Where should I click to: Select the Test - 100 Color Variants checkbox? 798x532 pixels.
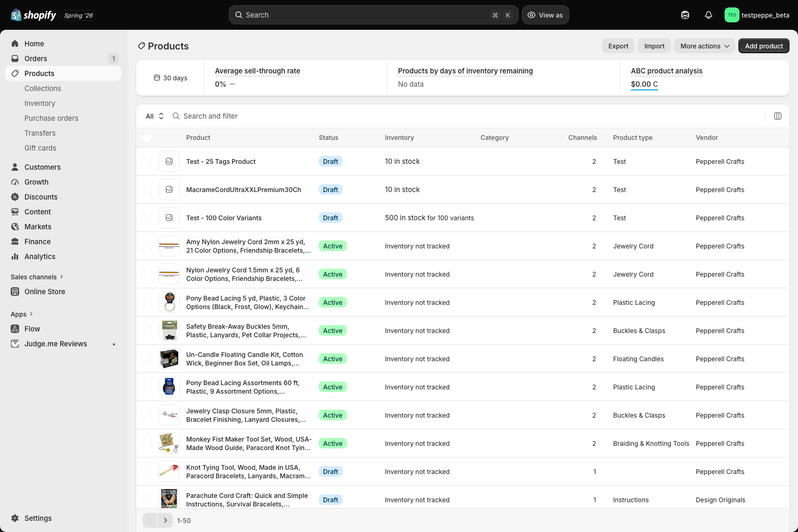point(147,218)
